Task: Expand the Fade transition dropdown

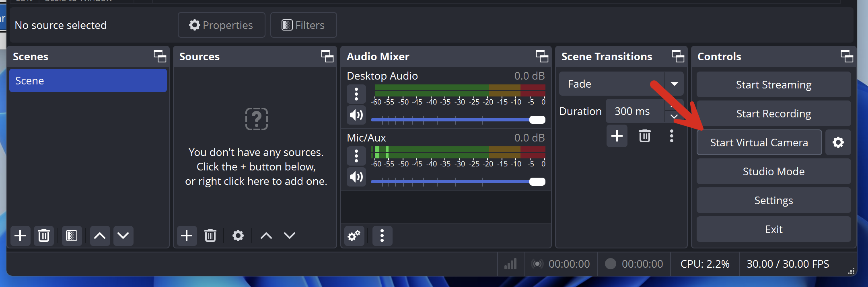Action: (x=675, y=84)
